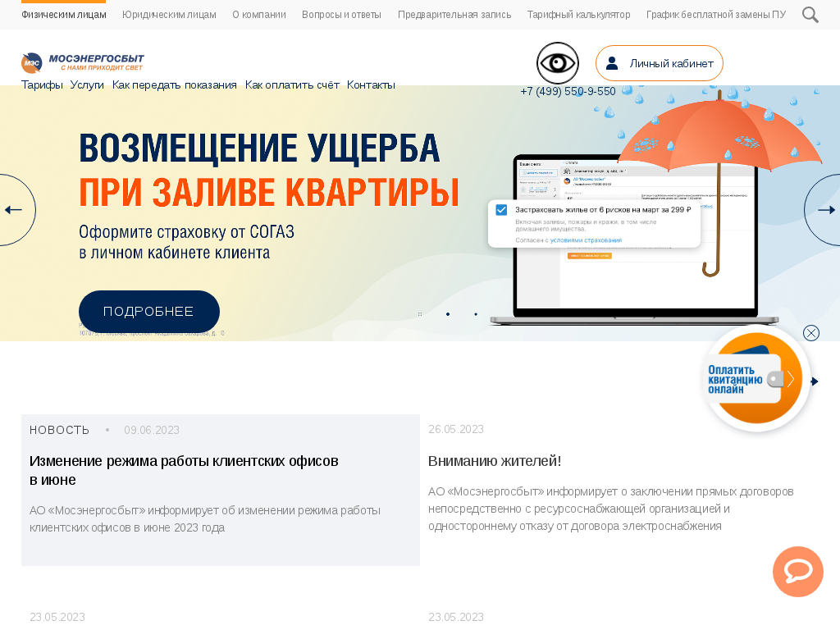This screenshot has width=840, height=630.
Task: Click the laptop image in banner
Action: (635, 240)
